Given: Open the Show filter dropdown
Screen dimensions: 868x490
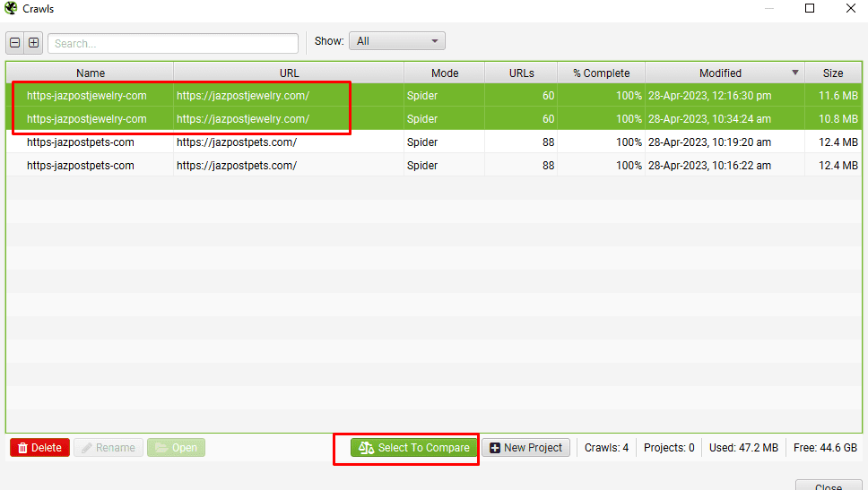Looking at the screenshot, I should [x=397, y=41].
